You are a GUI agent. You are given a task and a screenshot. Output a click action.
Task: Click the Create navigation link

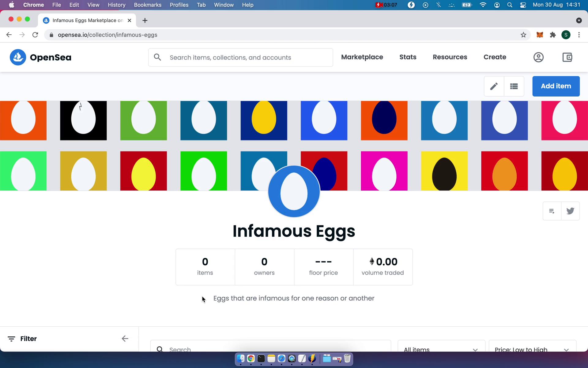click(495, 57)
